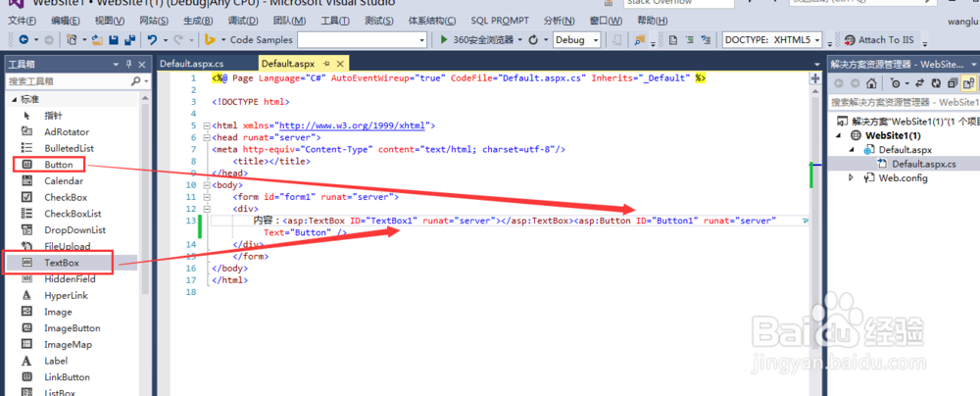Click the code editor vertical scrollbar

click(815, 241)
